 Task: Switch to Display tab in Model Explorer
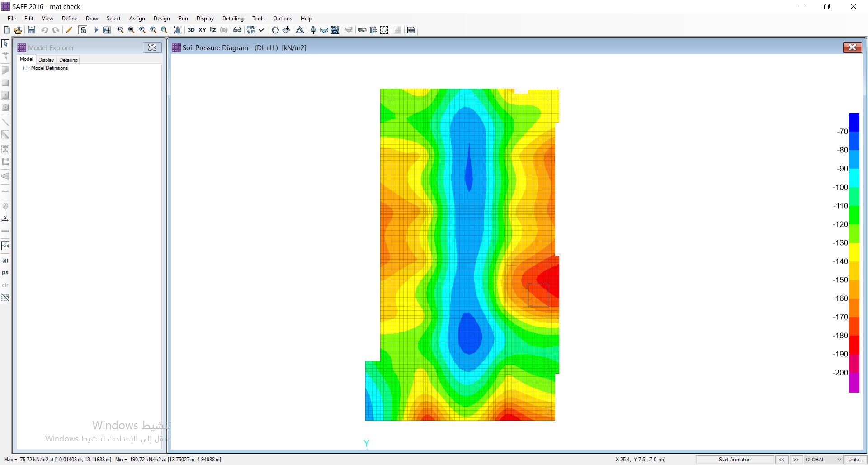tap(46, 60)
